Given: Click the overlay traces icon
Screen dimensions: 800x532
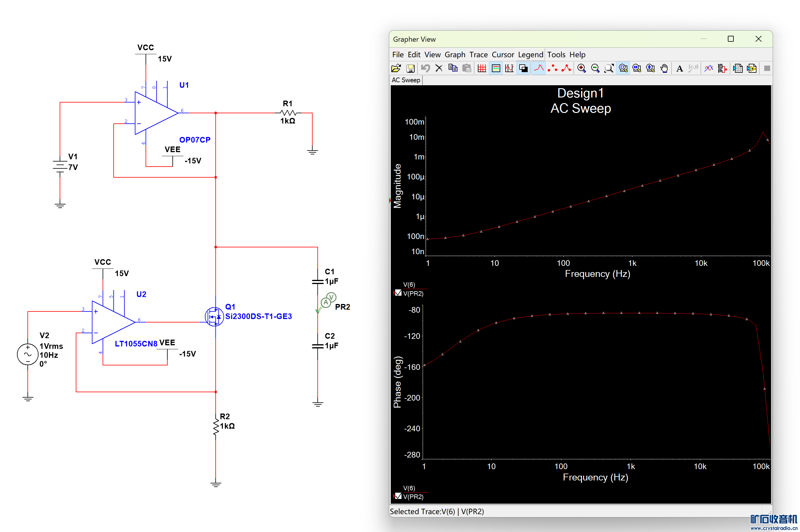Looking at the screenshot, I should [708, 69].
